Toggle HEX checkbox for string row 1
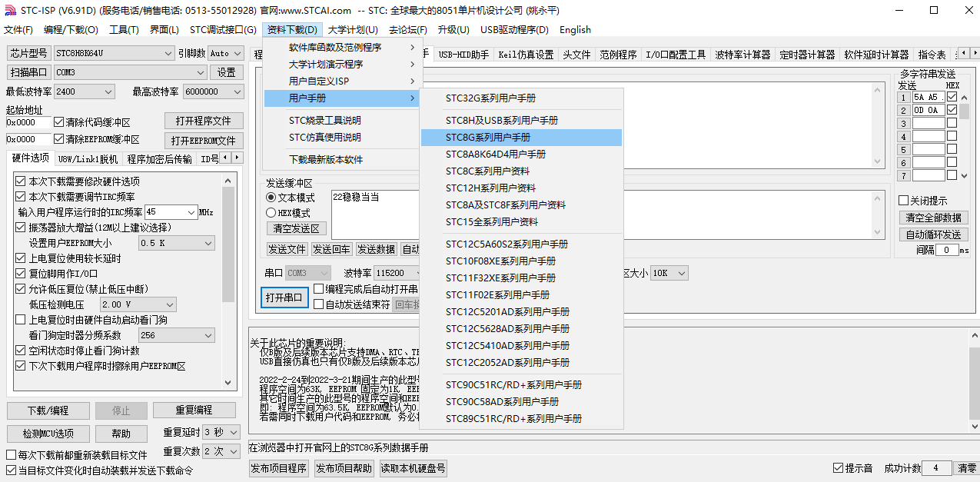This screenshot has width=980, height=482. click(952, 98)
